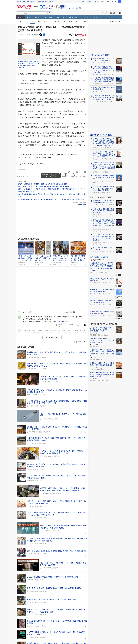138x644 pixels.
Task: Share the article on X
Action: tap(41, 35)
